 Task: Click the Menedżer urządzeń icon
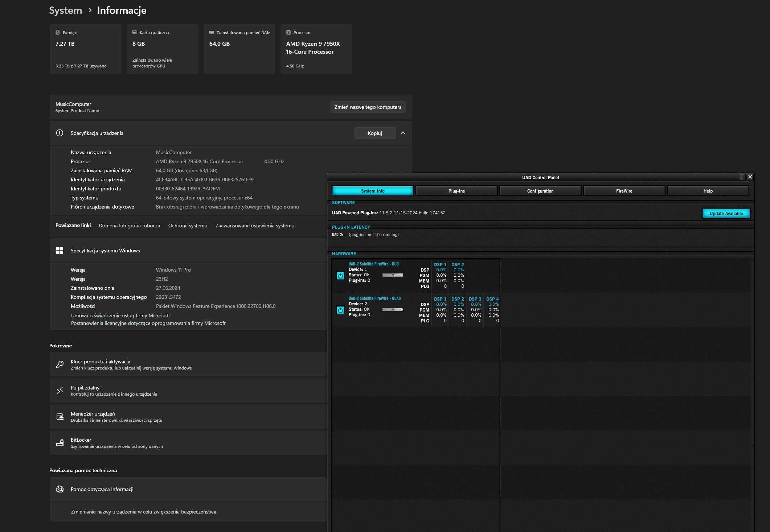point(60,417)
